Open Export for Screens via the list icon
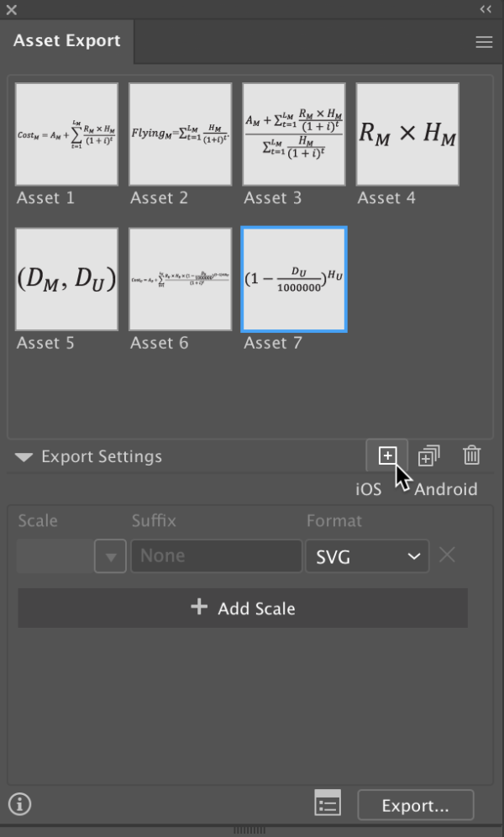The height and width of the screenshot is (837, 504). 328,804
